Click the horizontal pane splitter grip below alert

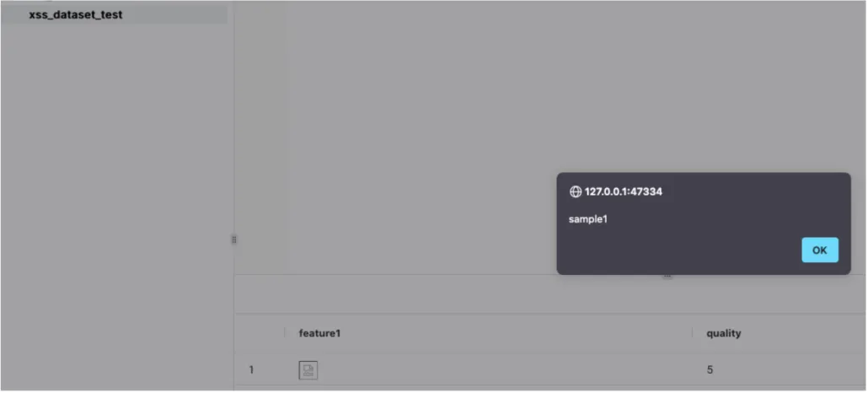click(667, 276)
